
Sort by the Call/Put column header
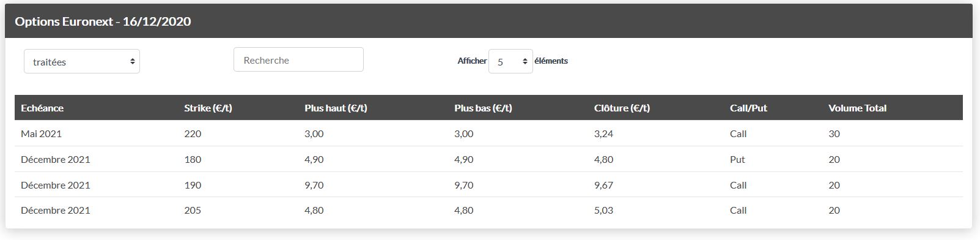click(x=748, y=108)
